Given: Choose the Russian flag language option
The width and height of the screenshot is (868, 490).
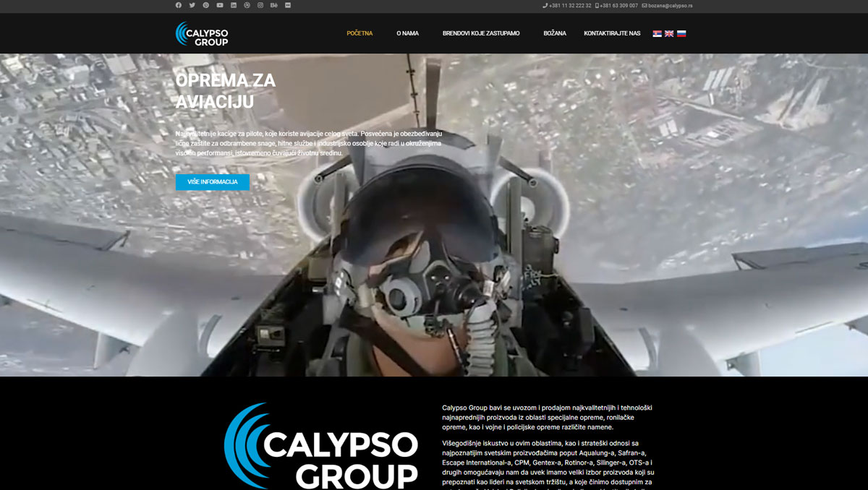Looking at the screenshot, I should [x=681, y=33].
